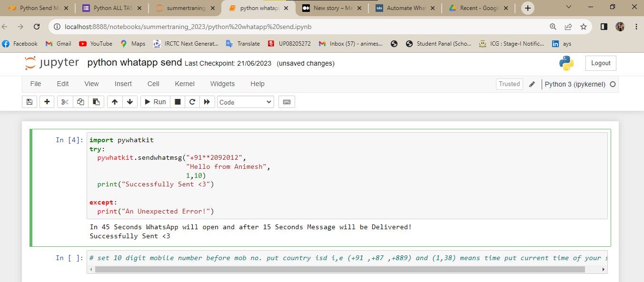Restart the kernel using the refresh icon

(192, 101)
